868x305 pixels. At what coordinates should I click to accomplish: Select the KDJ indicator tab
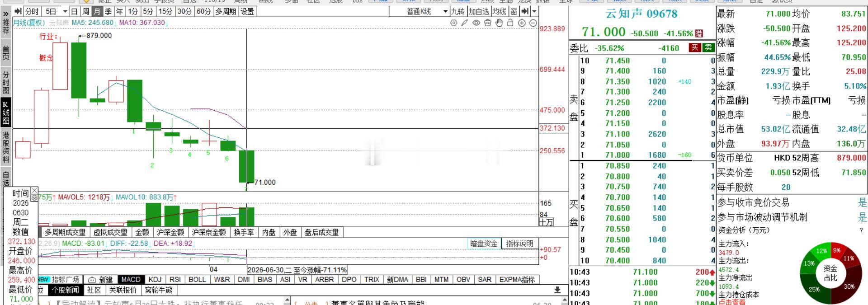155,280
